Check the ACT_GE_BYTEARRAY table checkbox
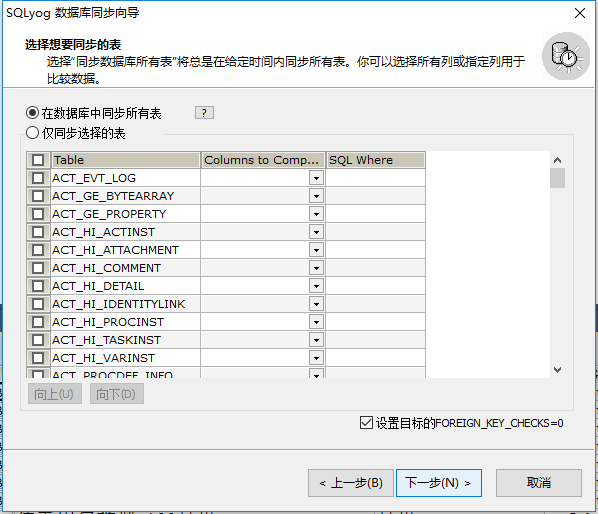Screen dimensions: 598x514 [x=38, y=196]
